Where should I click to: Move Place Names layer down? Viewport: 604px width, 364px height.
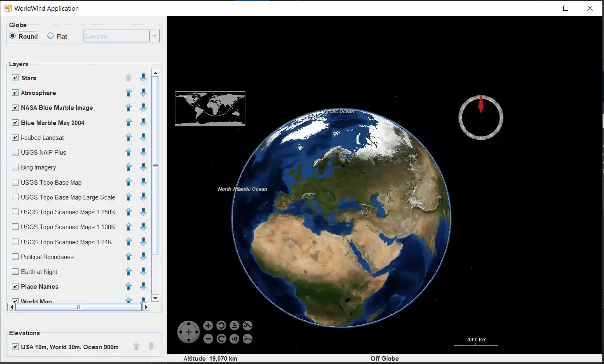click(x=143, y=287)
